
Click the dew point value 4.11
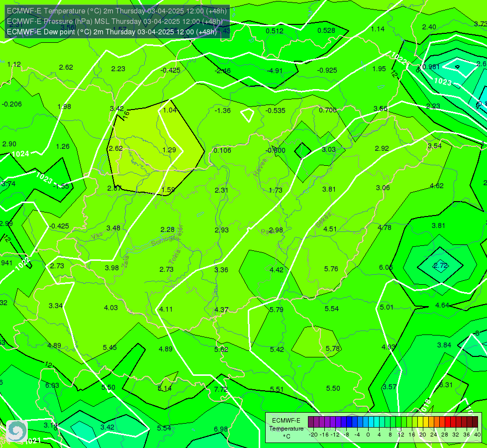click(166, 309)
